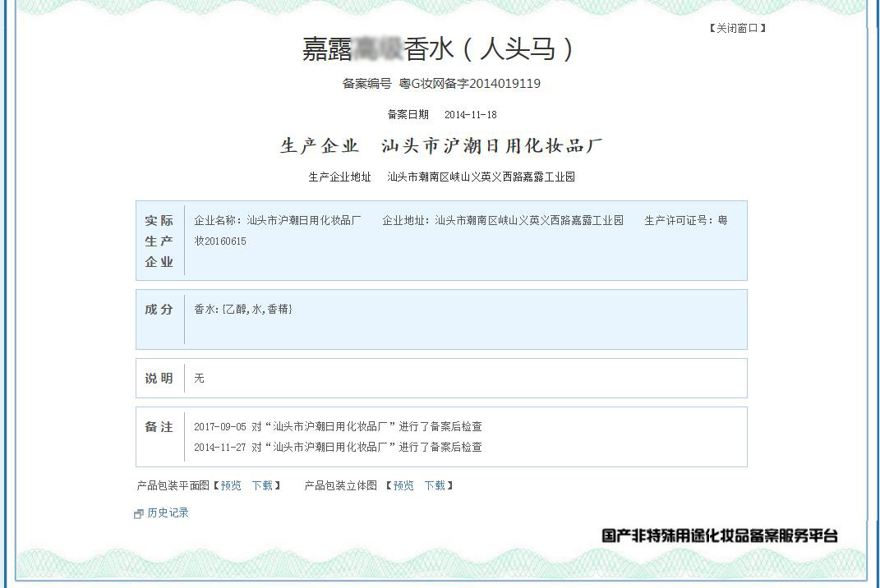Click the 成分 row label
This screenshot has height=588, width=880.
pos(159,309)
